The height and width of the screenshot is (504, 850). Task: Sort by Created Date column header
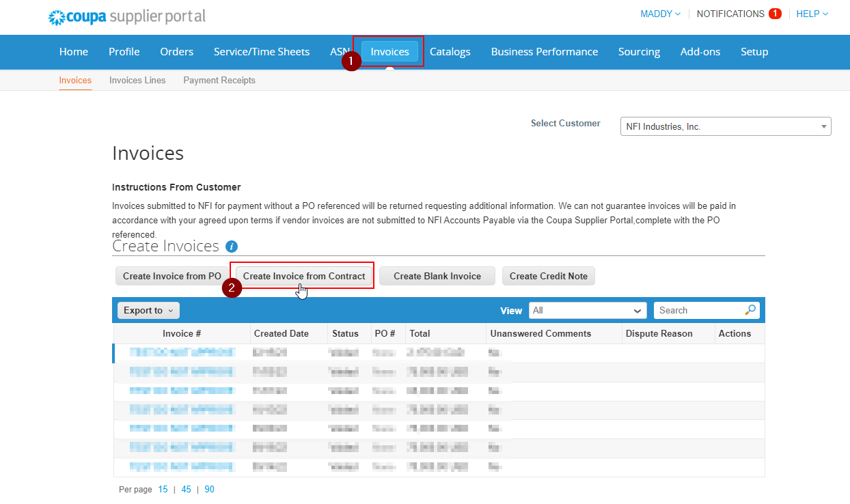click(x=282, y=334)
